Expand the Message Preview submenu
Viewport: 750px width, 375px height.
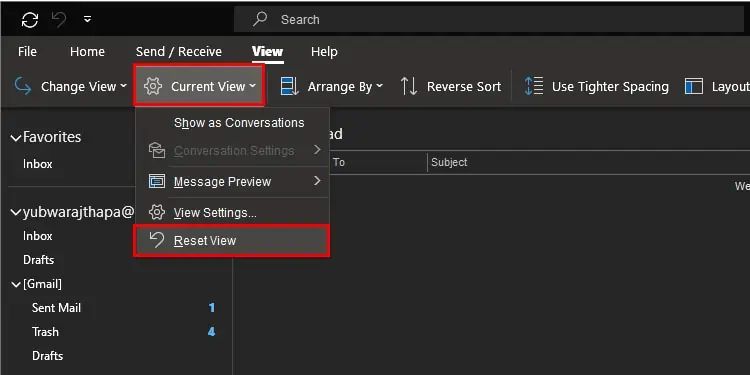[233, 182]
